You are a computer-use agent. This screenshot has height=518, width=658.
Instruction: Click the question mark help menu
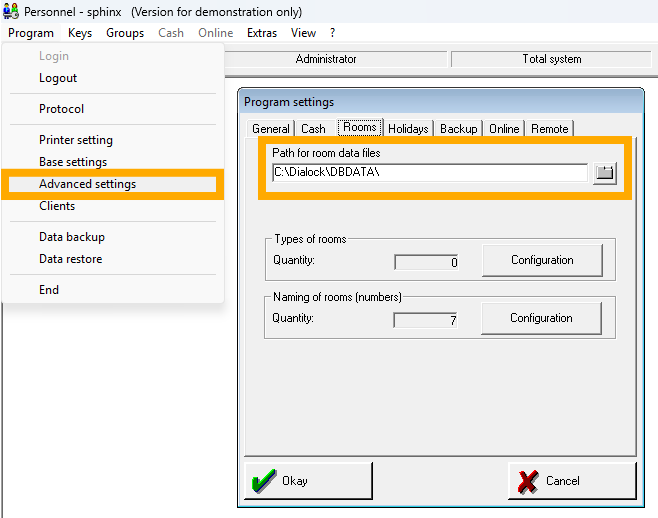[332, 33]
